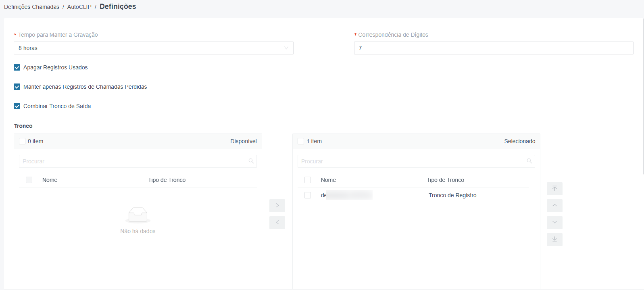Uncheck Combinar Tronco de Saída
Screen dimensions: 644x290
coord(17,106)
